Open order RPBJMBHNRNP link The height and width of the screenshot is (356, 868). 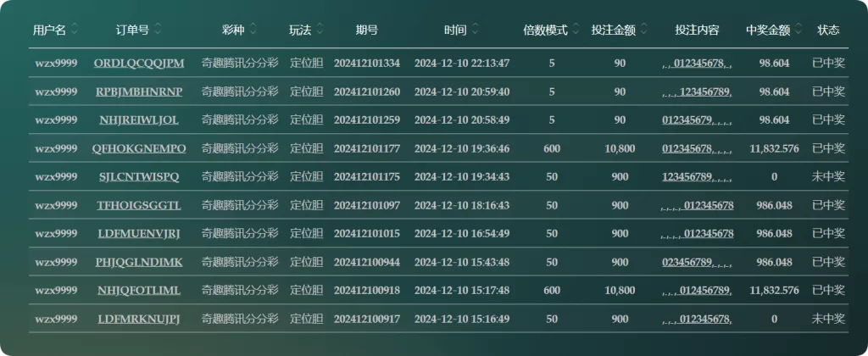pos(139,92)
